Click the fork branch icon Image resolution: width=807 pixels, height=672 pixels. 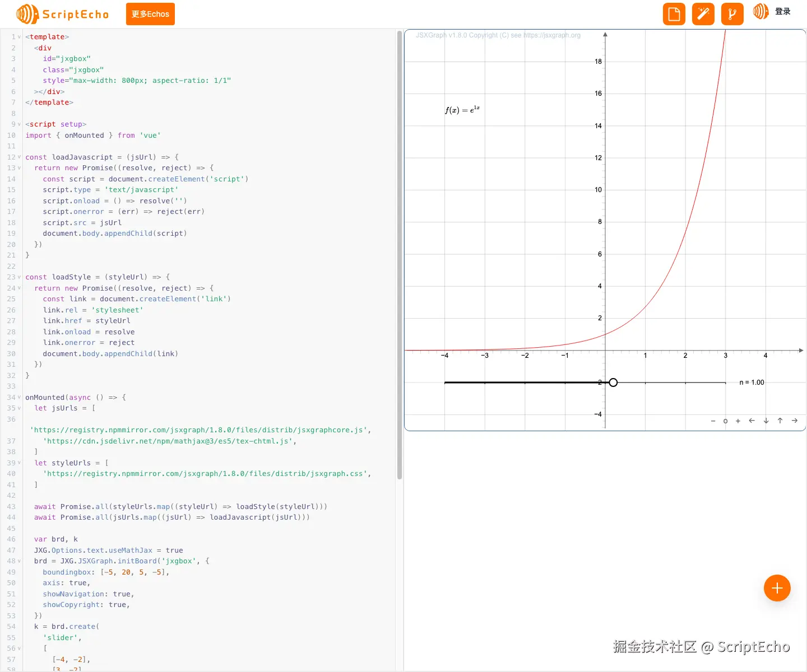732,14
